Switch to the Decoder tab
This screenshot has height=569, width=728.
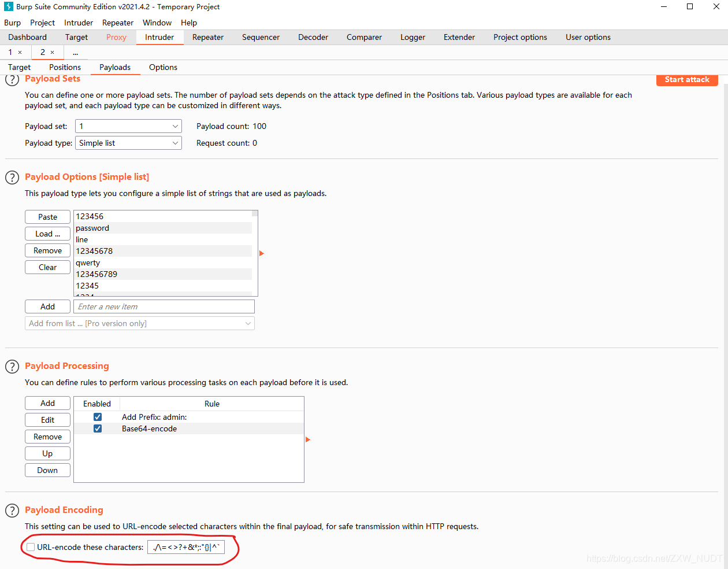(313, 37)
